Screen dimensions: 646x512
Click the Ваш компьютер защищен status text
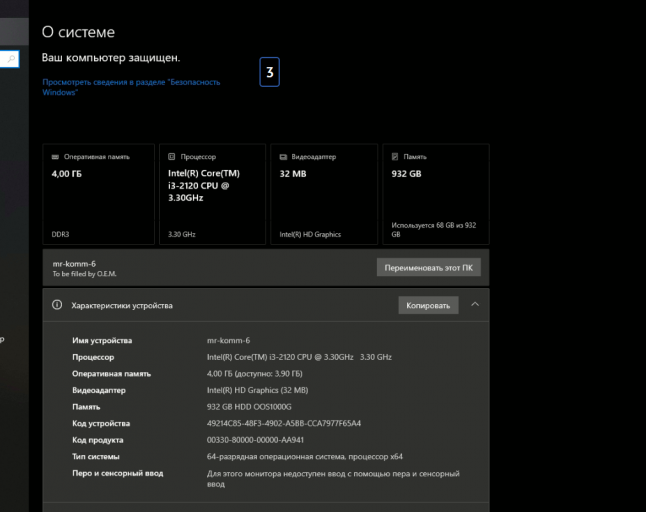click(111, 58)
